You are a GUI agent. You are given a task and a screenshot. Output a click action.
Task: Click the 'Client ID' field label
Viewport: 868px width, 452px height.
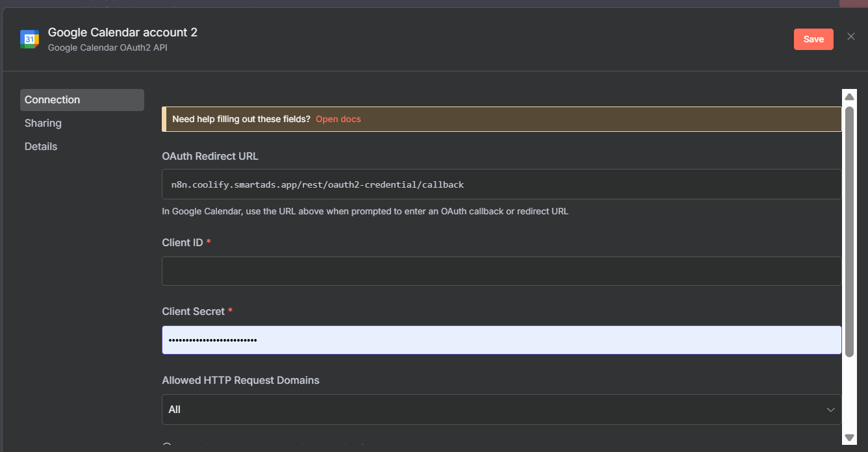pos(183,242)
